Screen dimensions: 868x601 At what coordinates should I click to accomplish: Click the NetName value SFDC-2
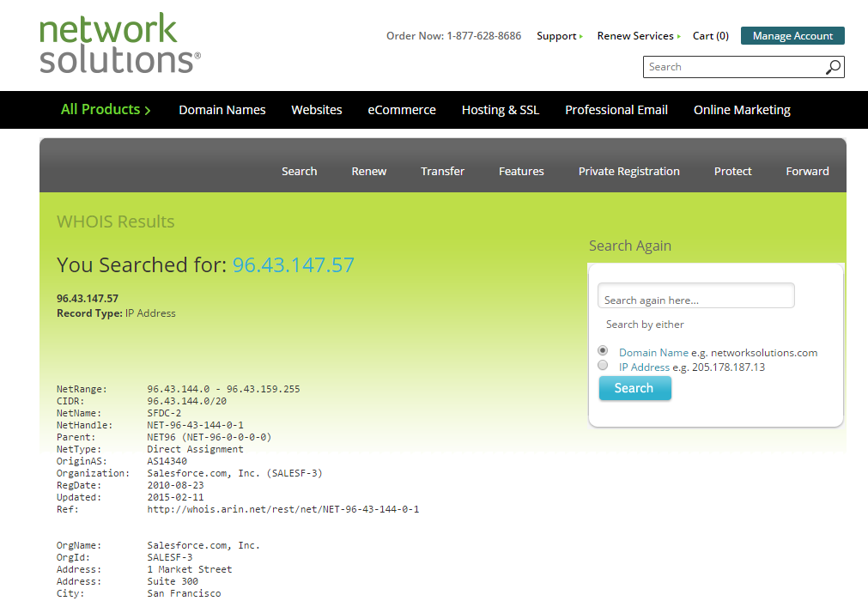(x=164, y=413)
